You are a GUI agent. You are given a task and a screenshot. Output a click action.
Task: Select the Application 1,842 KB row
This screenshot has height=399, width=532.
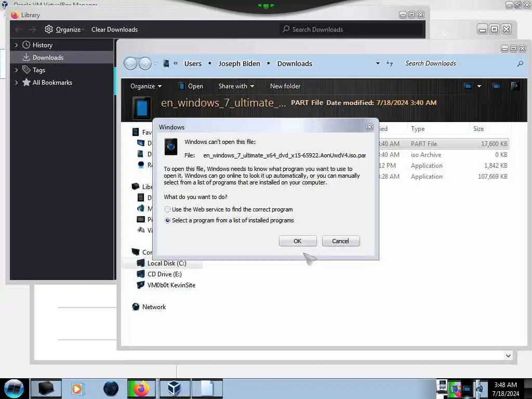[444, 166]
